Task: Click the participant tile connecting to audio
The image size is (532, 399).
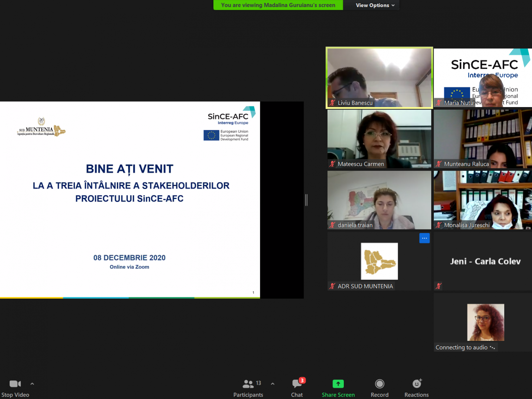Action: click(x=483, y=322)
